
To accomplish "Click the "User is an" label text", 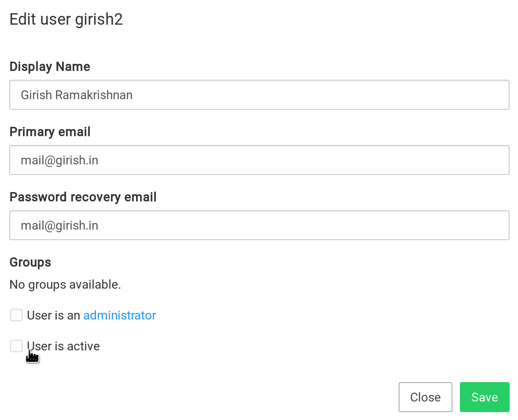I will coord(53,316).
